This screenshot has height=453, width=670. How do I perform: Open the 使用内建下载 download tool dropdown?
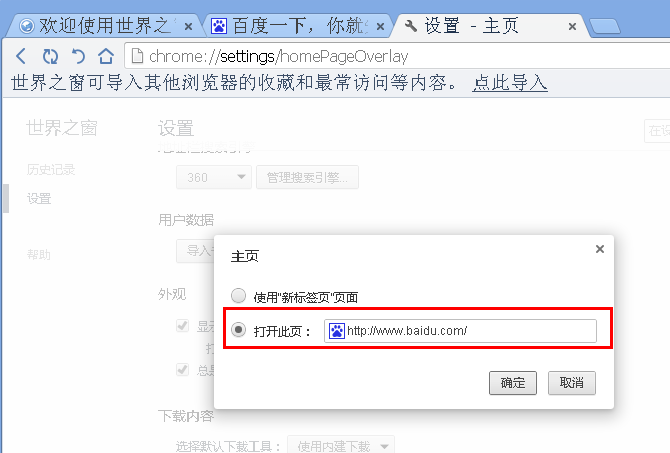click(341, 445)
